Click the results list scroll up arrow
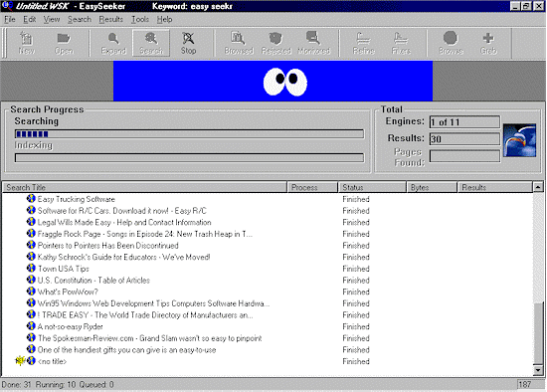This screenshot has width=547, height=392. coord(538,187)
